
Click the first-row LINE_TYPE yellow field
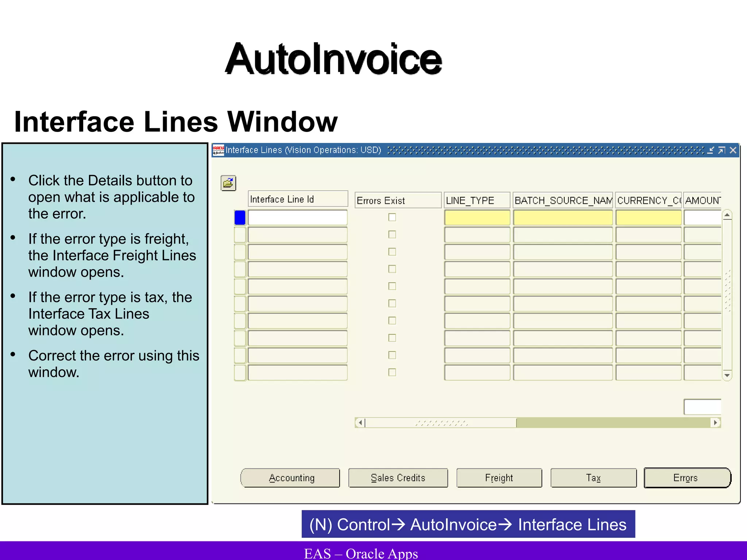477,218
